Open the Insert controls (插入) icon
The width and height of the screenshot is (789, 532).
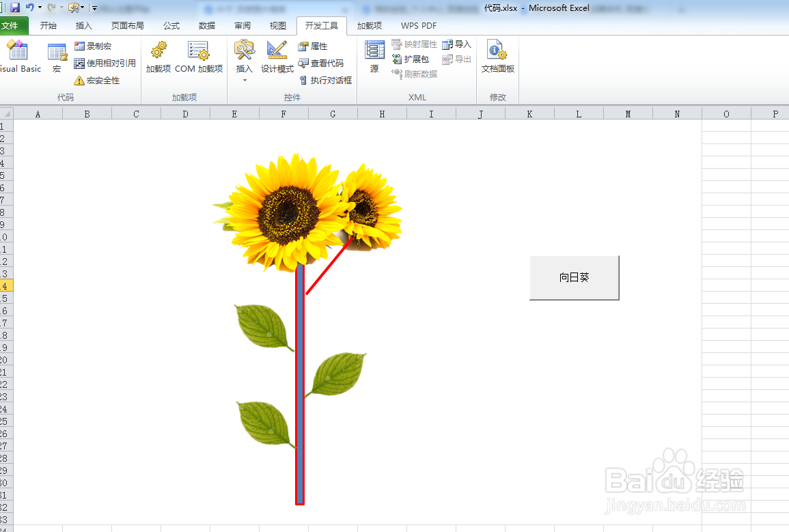245,51
